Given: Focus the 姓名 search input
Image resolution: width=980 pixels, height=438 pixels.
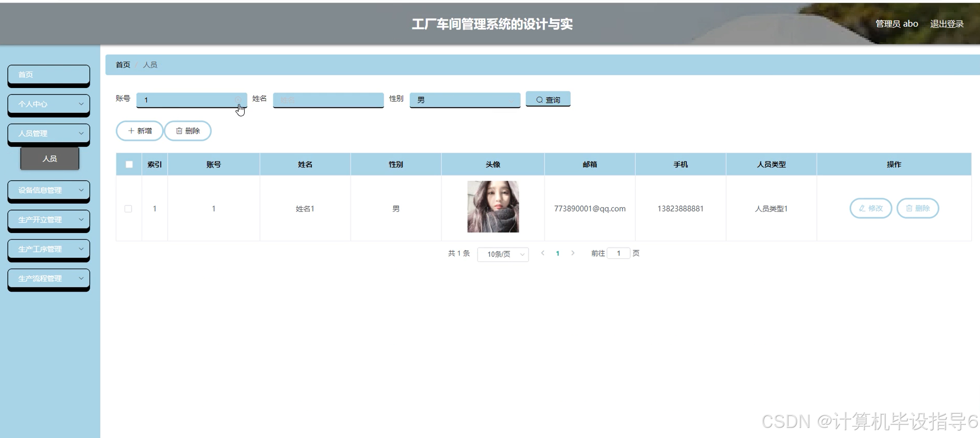Looking at the screenshot, I should [328, 100].
